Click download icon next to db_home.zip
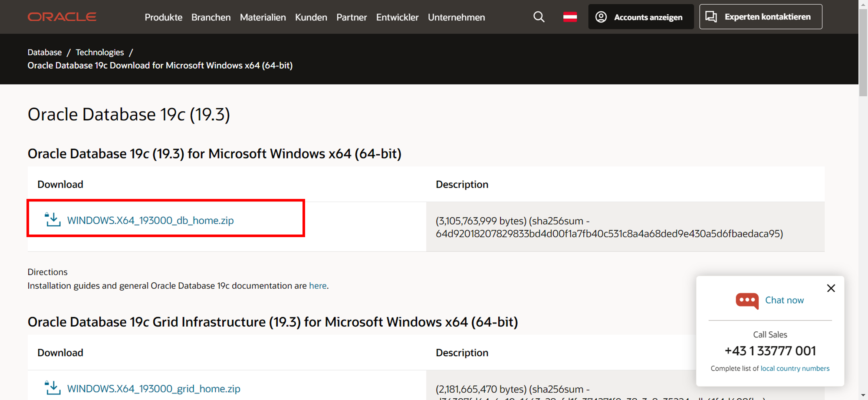 point(53,219)
